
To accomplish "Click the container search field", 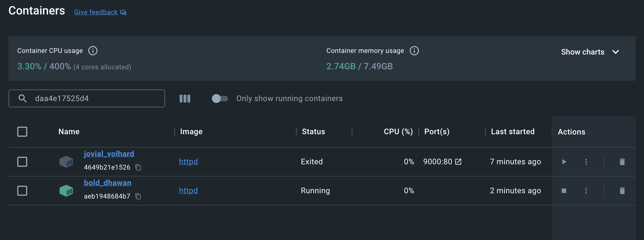I will [x=95, y=99].
